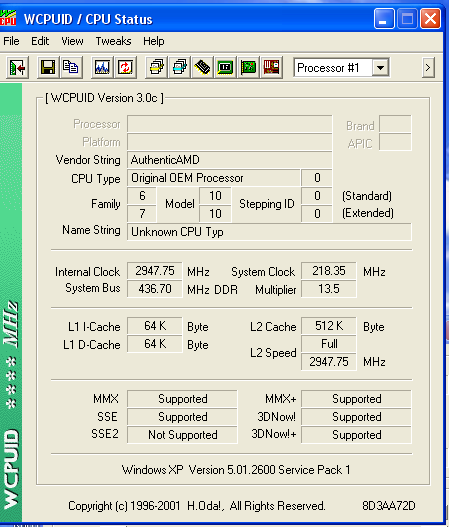Click the SSE Supported field
The image size is (449, 527).
point(182,417)
